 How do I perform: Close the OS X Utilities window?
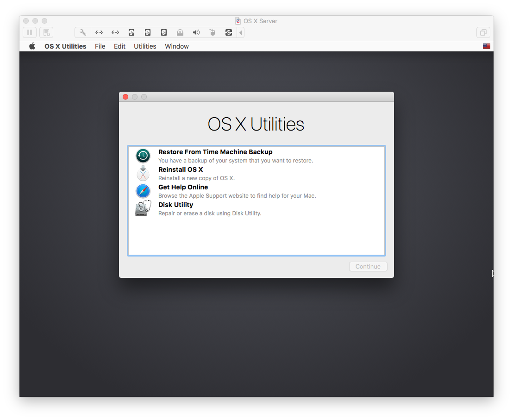point(125,97)
